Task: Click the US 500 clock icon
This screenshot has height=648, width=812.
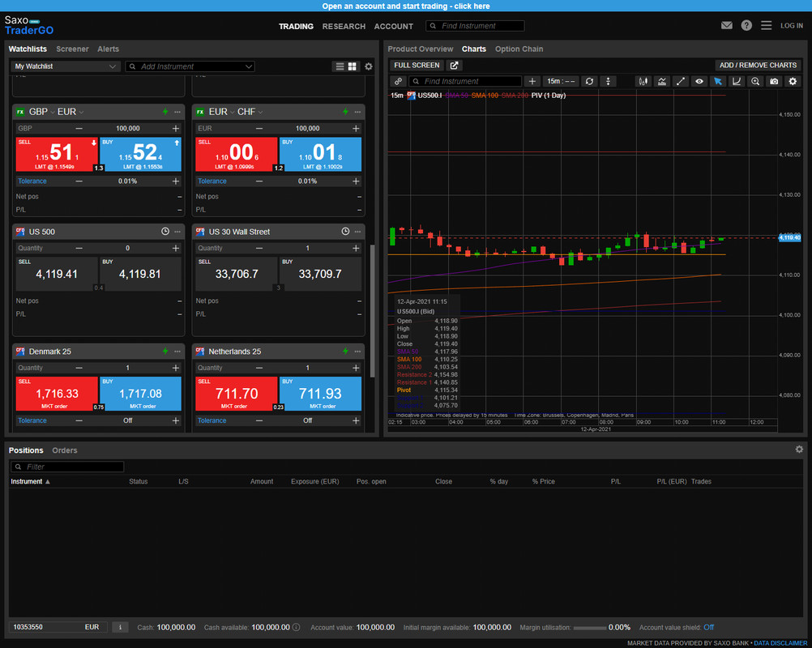Action: (x=165, y=232)
